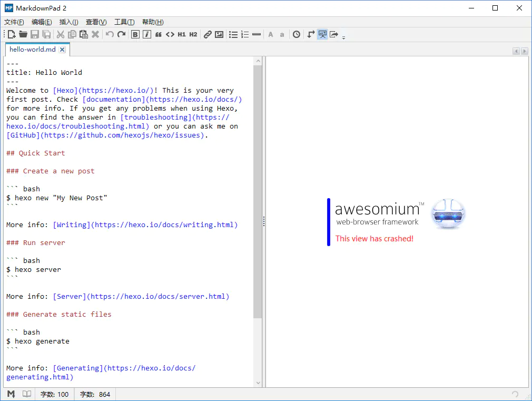Screen dimensions: 532x401
Task: Click the '## Quick Start' heading text
Action: tap(36, 153)
